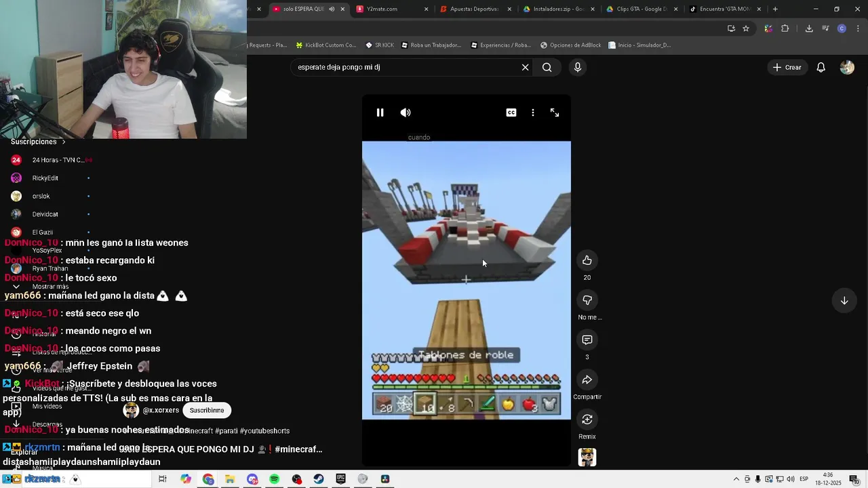Viewport: 868px width, 488px height.
Task: Open File Explorer from taskbar
Action: click(230, 479)
